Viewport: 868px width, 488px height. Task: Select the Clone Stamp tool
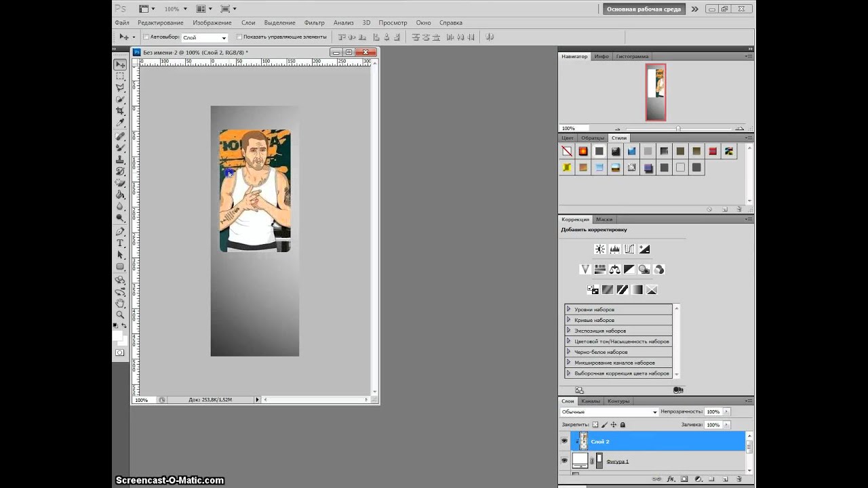tap(120, 159)
